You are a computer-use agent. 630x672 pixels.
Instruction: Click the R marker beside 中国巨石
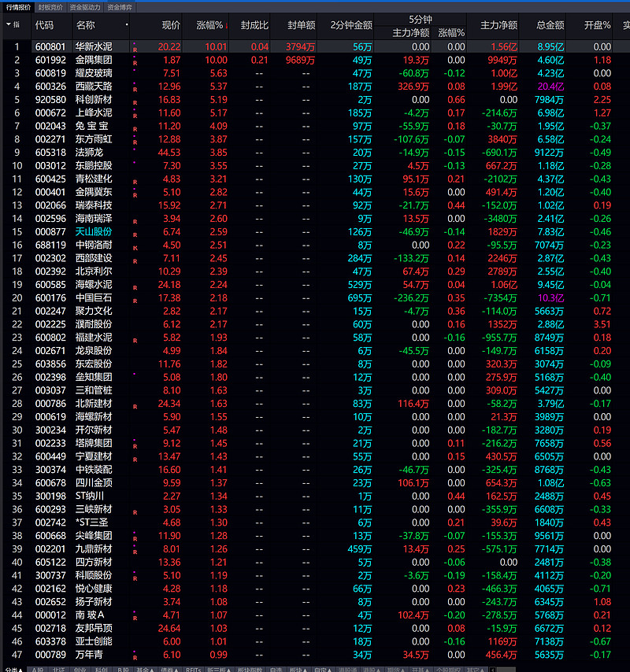135,301
